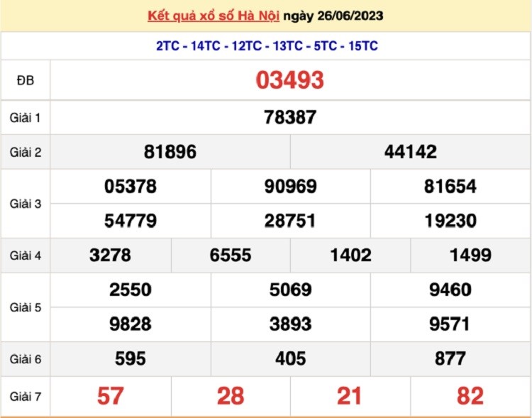Select the Giải 7 red number 57
The width and height of the screenshot is (532, 418).
click(110, 396)
